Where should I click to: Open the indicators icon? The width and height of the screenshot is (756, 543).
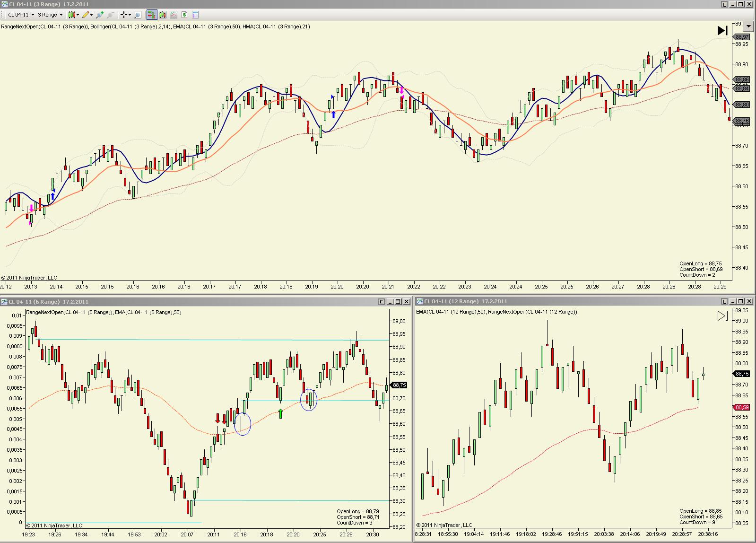tap(174, 15)
